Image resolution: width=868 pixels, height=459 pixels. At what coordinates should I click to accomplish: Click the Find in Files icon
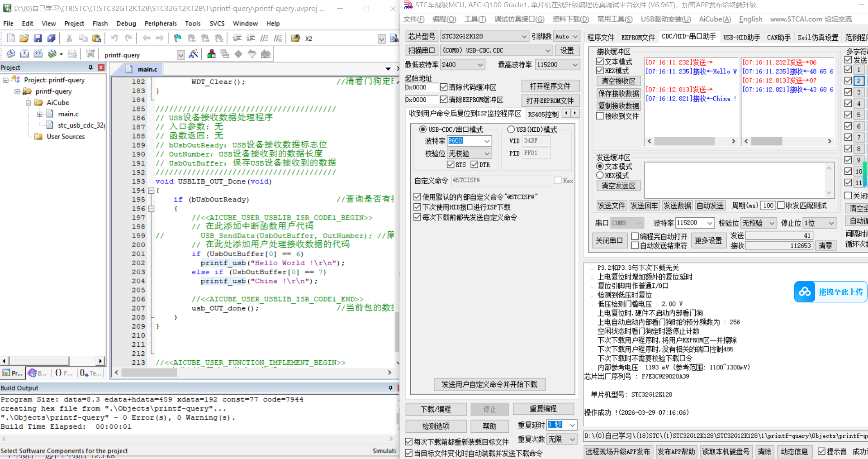point(295,38)
